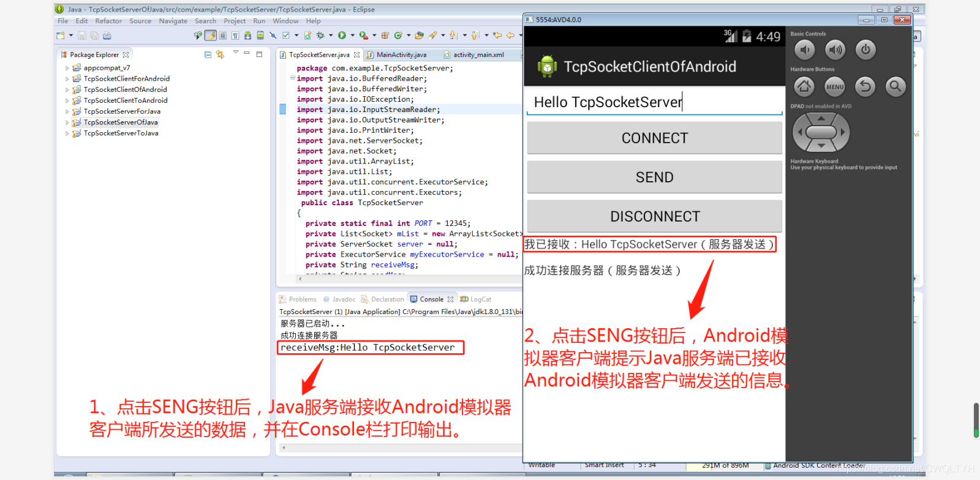Switch to activity_main.xml editor tab

[479, 54]
